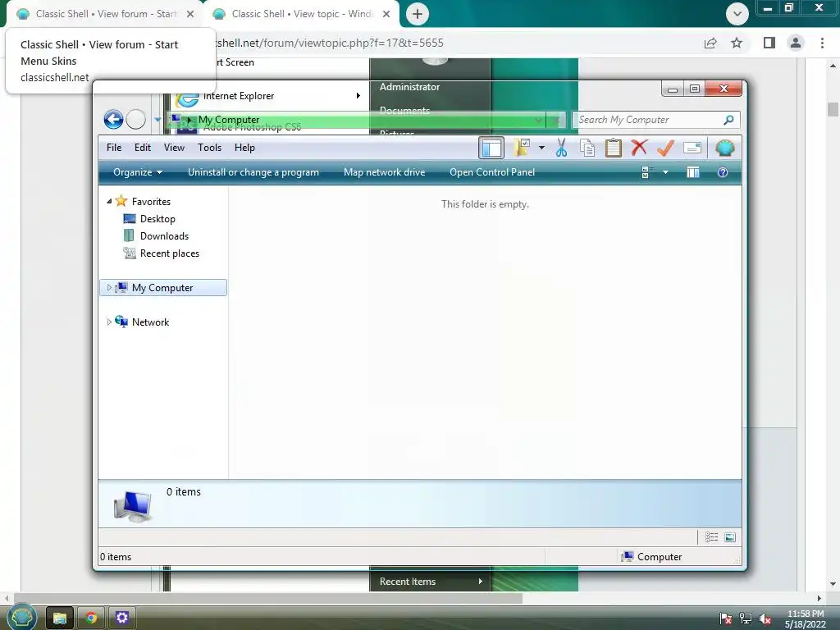Switch to details view icon in status bar
This screenshot has width=840, height=630.
(711, 537)
